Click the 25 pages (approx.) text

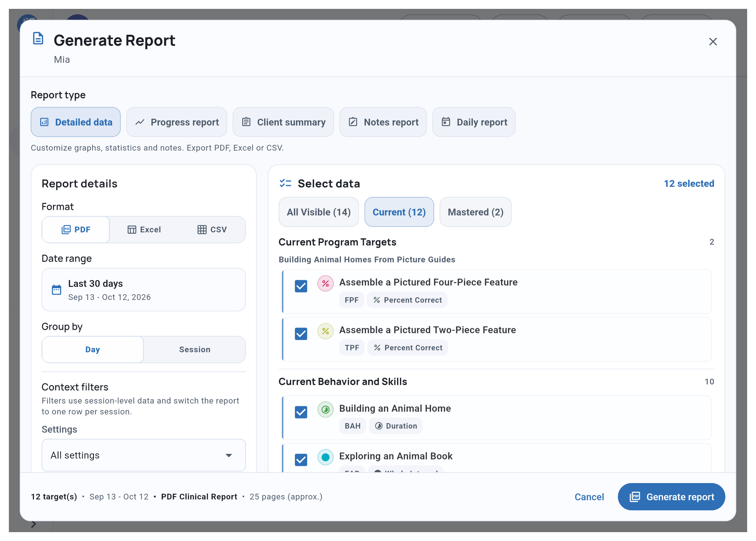(286, 497)
